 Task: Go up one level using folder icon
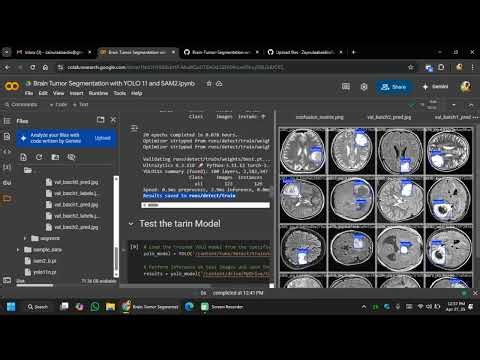28,170
